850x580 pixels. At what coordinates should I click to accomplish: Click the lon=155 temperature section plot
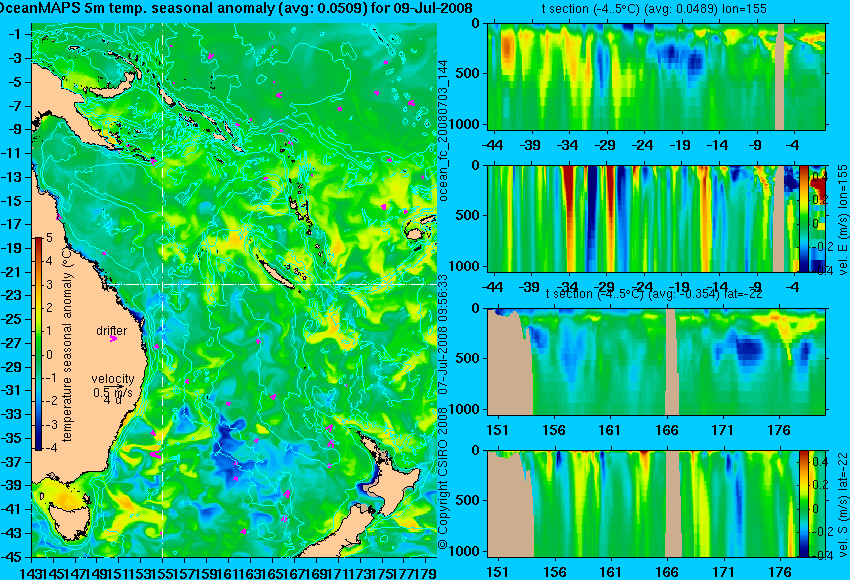[656, 76]
